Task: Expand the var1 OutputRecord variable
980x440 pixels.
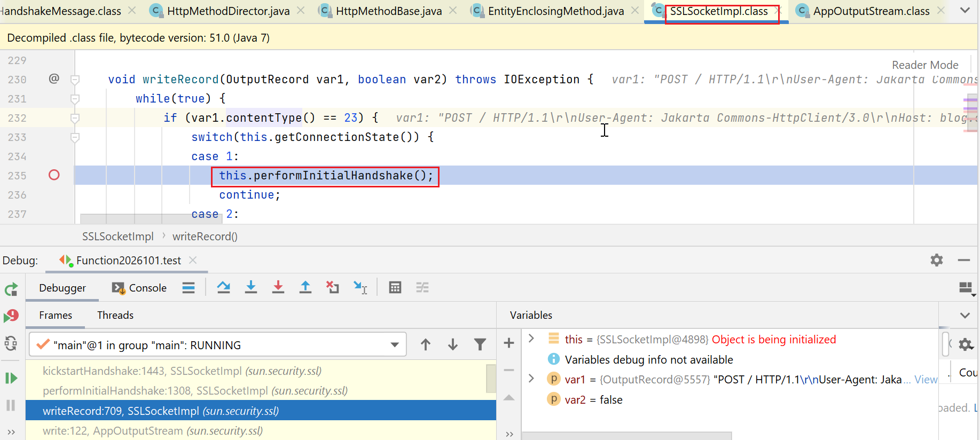Action: 531,379
